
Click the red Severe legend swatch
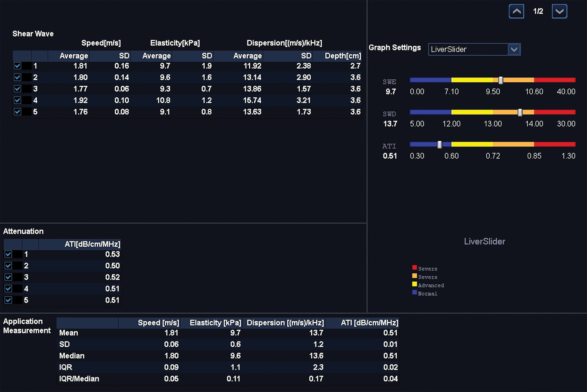414,267
